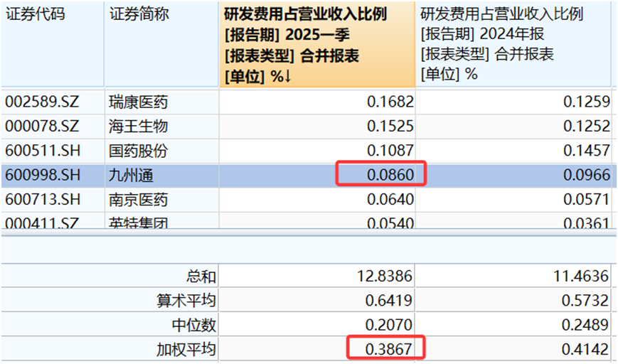Click value 0.0540 for 英特集团
Viewport: 618px width, 364px height.
(390, 223)
